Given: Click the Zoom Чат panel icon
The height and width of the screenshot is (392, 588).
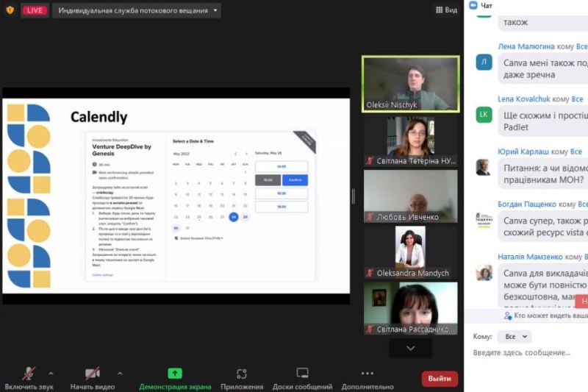Looking at the screenshot, I should point(473,5).
